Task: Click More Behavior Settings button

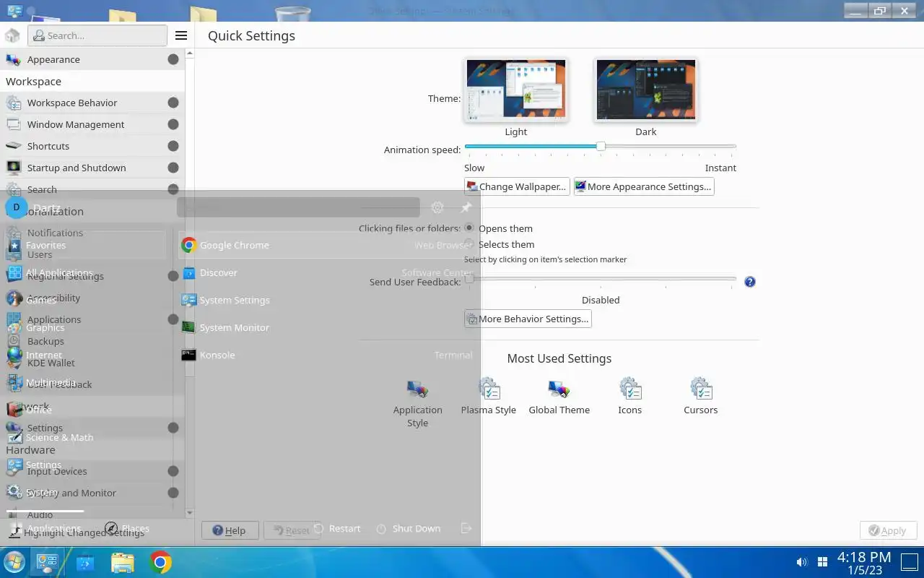Action: [x=528, y=319]
